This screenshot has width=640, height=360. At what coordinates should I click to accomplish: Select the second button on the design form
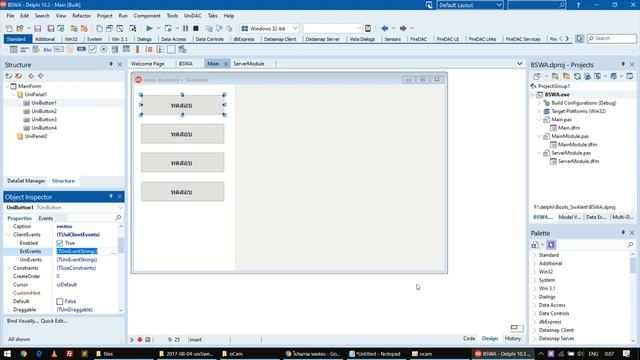pyautogui.click(x=182, y=134)
